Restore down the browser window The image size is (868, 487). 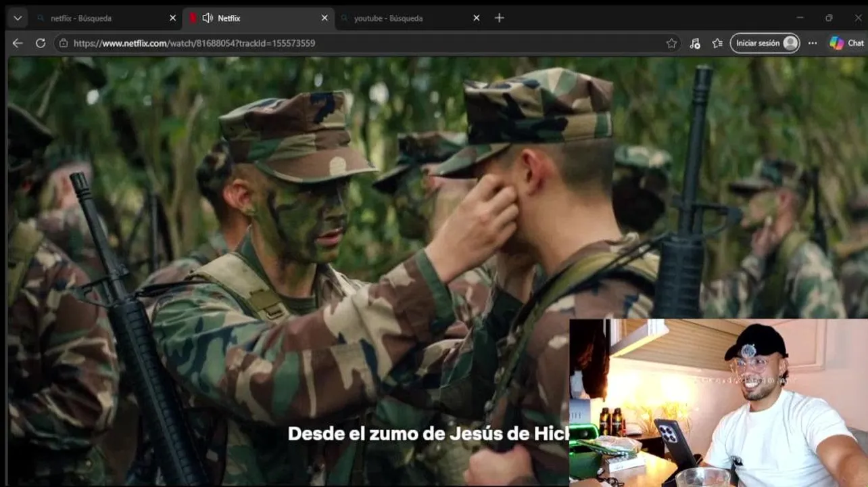(829, 18)
